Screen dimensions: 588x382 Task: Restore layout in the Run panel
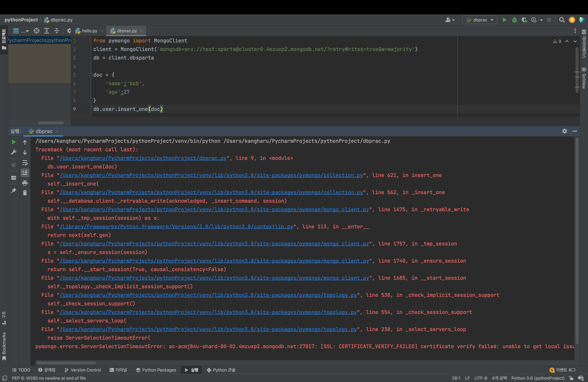[x=14, y=178]
